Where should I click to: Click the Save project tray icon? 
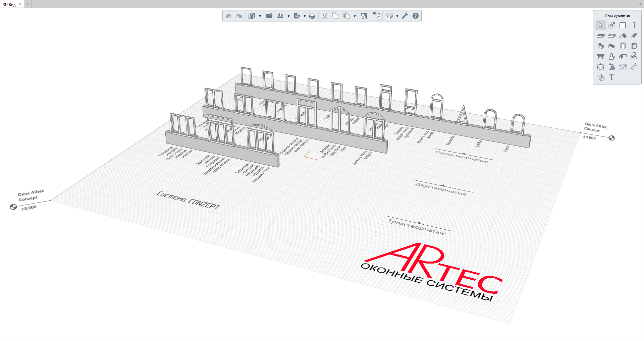(280, 16)
